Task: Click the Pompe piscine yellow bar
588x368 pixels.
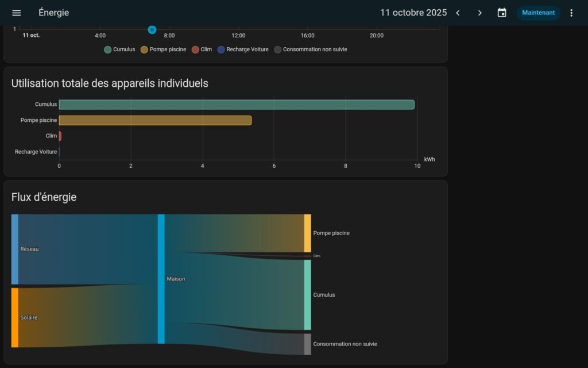Action: (155, 120)
